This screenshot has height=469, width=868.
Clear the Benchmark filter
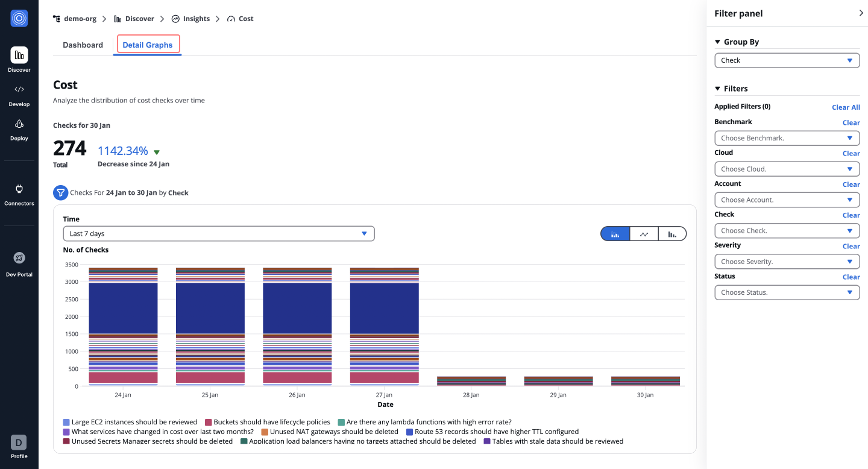click(851, 122)
